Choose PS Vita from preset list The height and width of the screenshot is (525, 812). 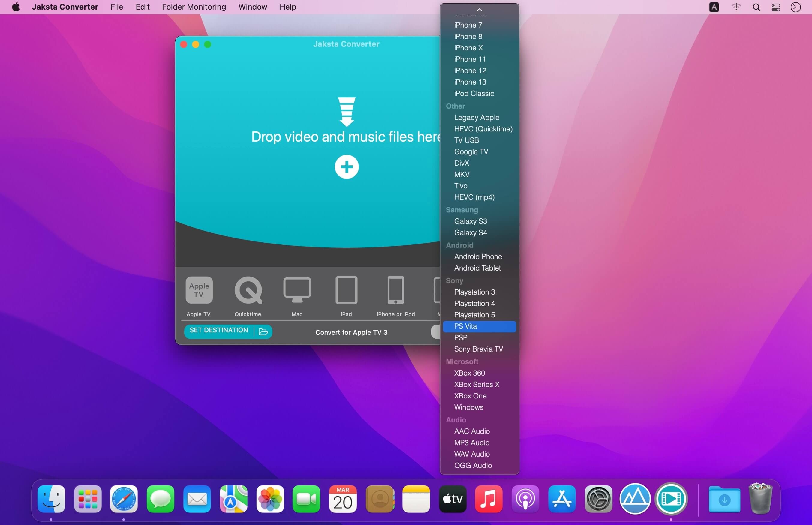(465, 326)
